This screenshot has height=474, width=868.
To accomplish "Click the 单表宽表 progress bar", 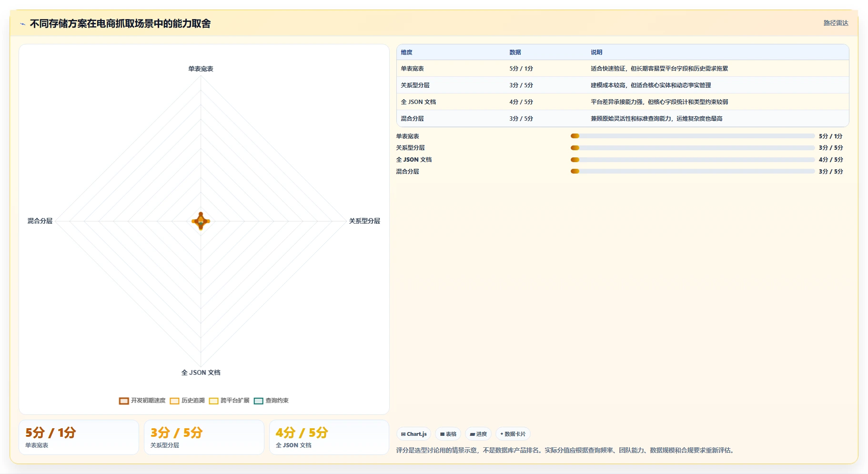I will [x=693, y=136].
